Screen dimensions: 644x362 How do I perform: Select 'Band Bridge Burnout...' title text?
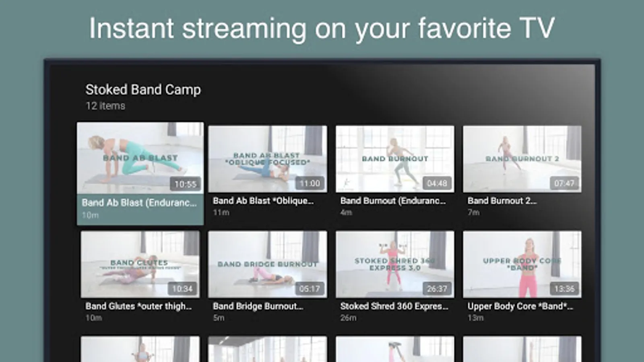tap(258, 306)
